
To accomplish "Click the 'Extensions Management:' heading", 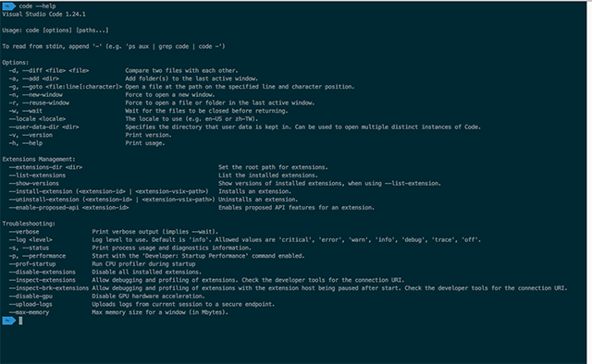I will [x=39, y=159].
